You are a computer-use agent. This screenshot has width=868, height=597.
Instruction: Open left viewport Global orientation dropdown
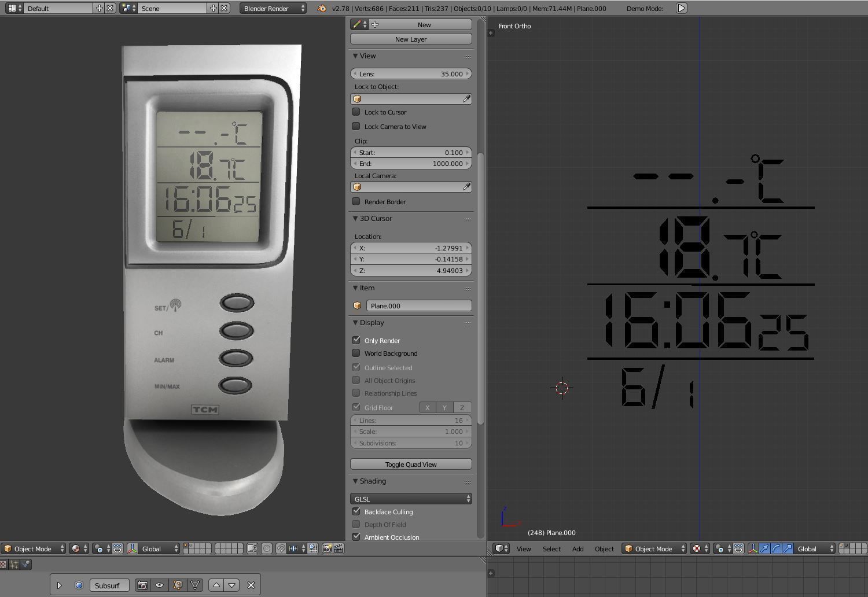(159, 548)
